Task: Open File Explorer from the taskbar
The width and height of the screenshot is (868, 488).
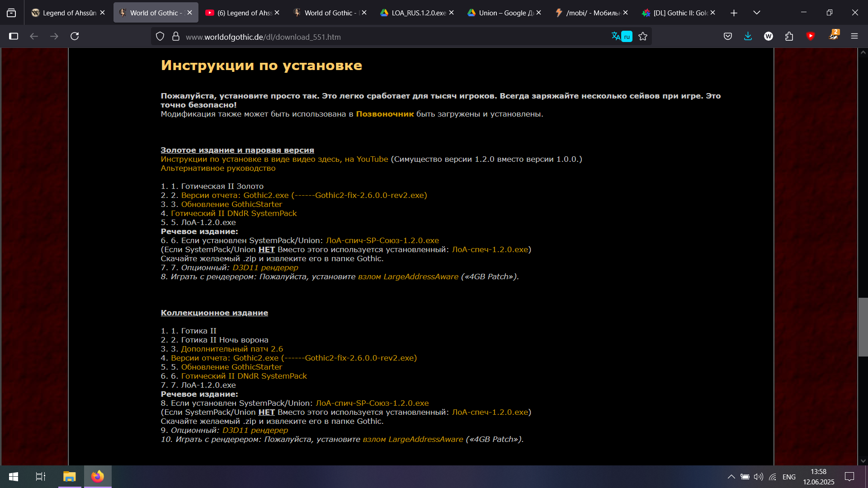Action: pos(69,477)
